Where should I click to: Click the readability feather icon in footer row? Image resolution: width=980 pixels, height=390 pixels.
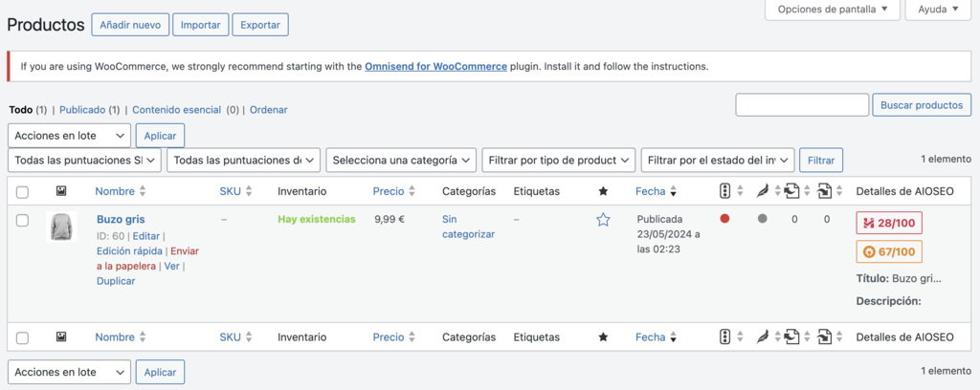click(x=762, y=337)
